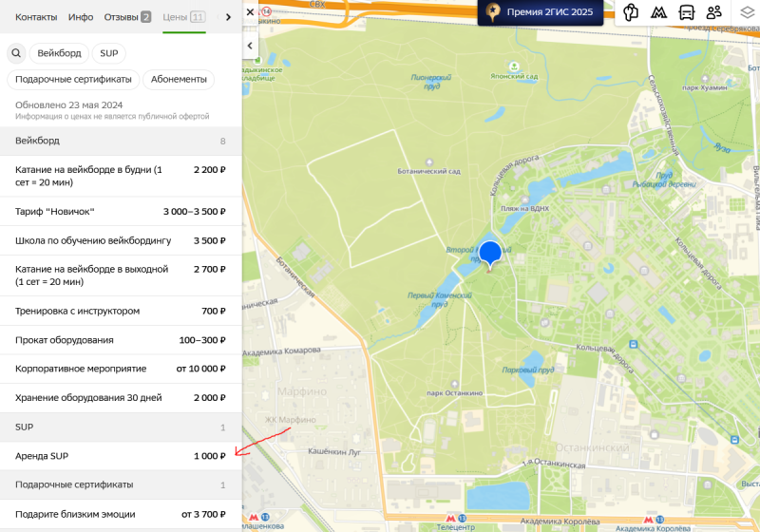Open the friends on map icon
760x532 pixels.
pyautogui.click(x=714, y=12)
